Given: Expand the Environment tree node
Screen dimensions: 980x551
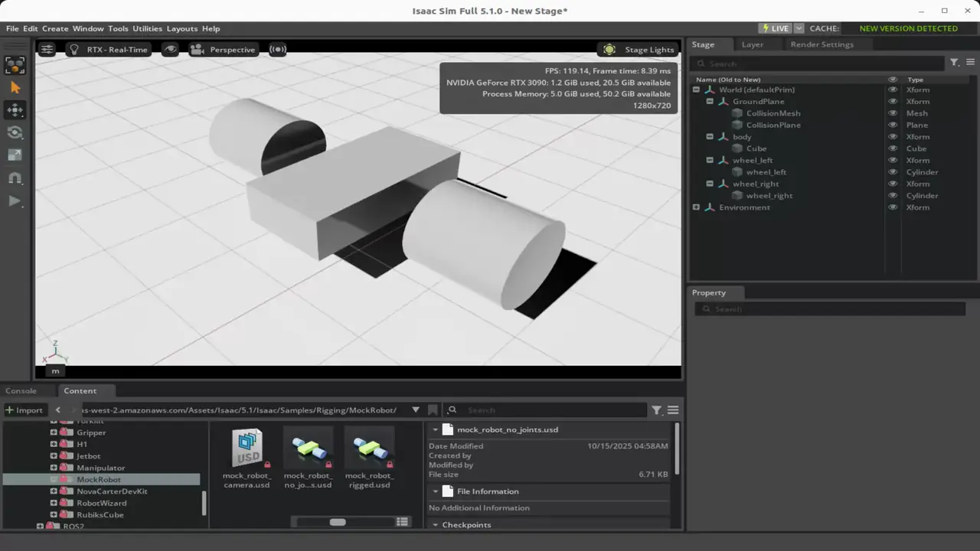Looking at the screenshot, I should [x=696, y=207].
